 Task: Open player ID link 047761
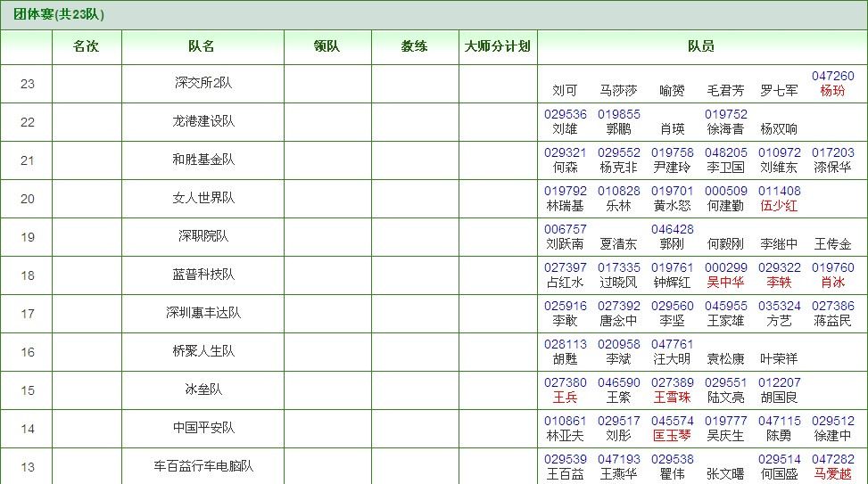coord(672,345)
